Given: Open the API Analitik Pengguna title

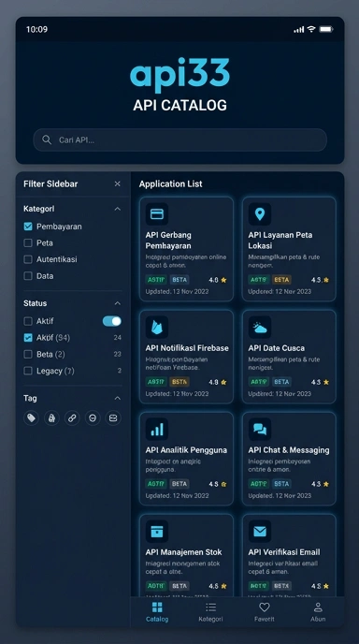Looking at the screenshot, I should point(186,450).
